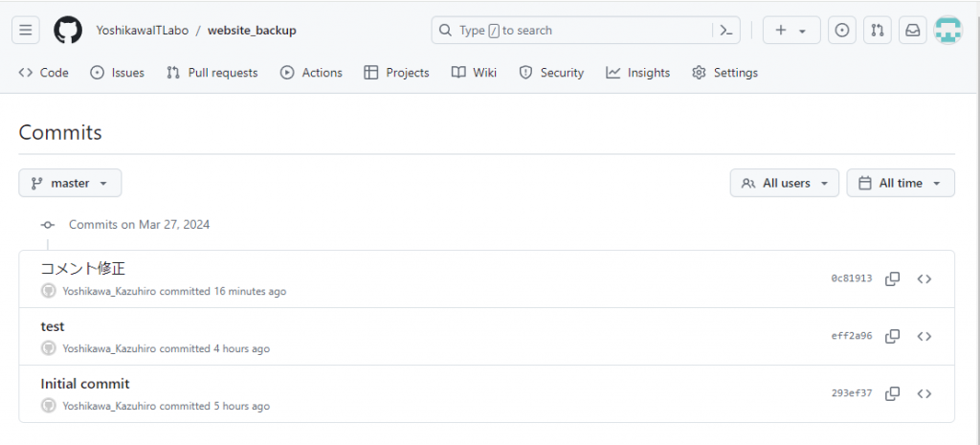The height and width of the screenshot is (445, 980).
Task: Open the All time date filter
Action: [900, 183]
